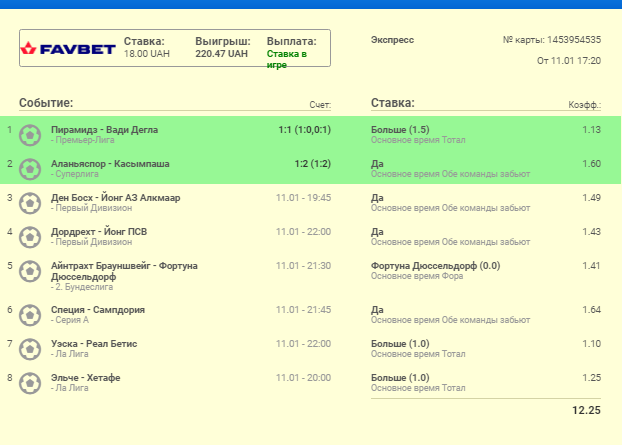Click the coefficient 1.43

click(x=591, y=232)
